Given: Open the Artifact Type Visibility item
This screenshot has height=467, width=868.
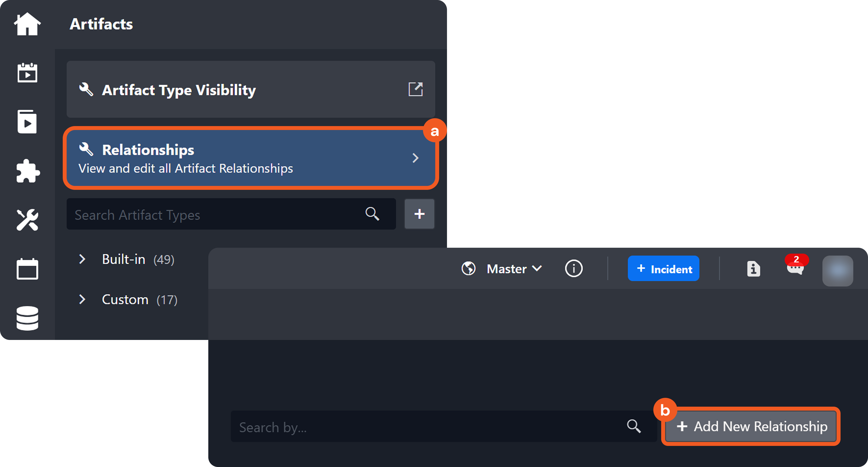Looking at the screenshot, I should pos(236,90).
